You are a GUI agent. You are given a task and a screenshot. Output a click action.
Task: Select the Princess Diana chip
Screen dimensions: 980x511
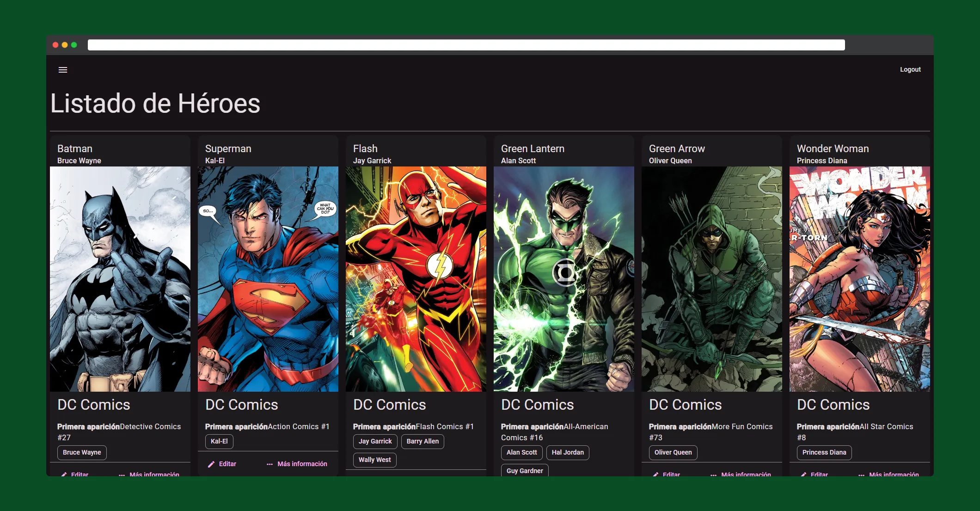[824, 452]
